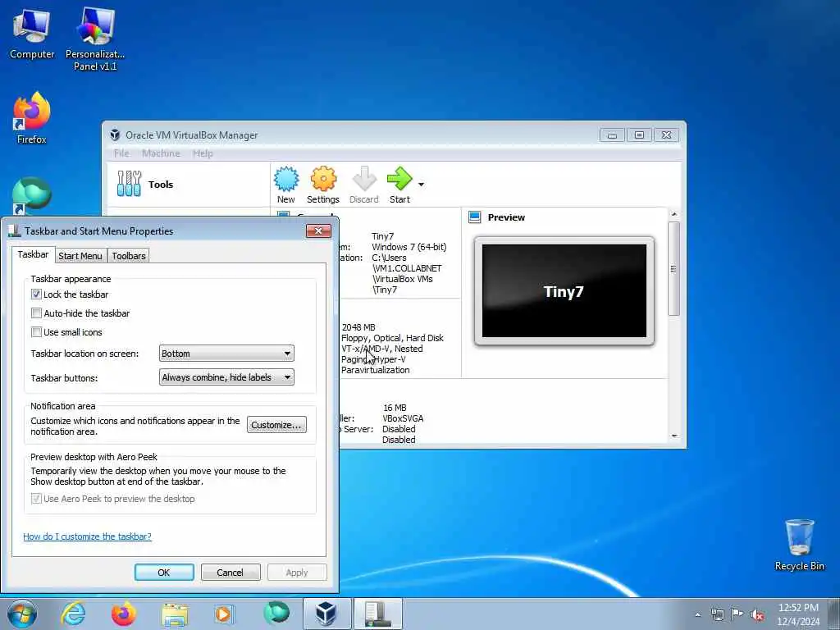840x630 pixels.
Task: Launch Firefox from the taskbar
Action: pyautogui.click(x=124, y=614)
